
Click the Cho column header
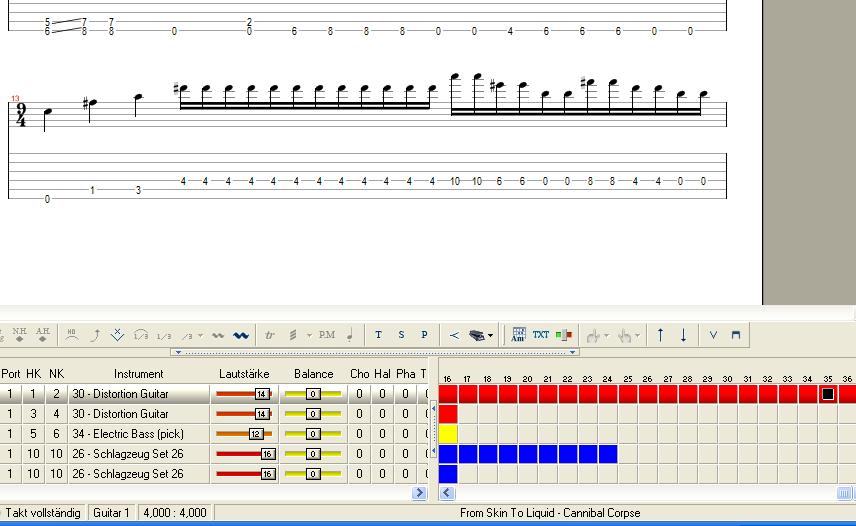point(359,374)
